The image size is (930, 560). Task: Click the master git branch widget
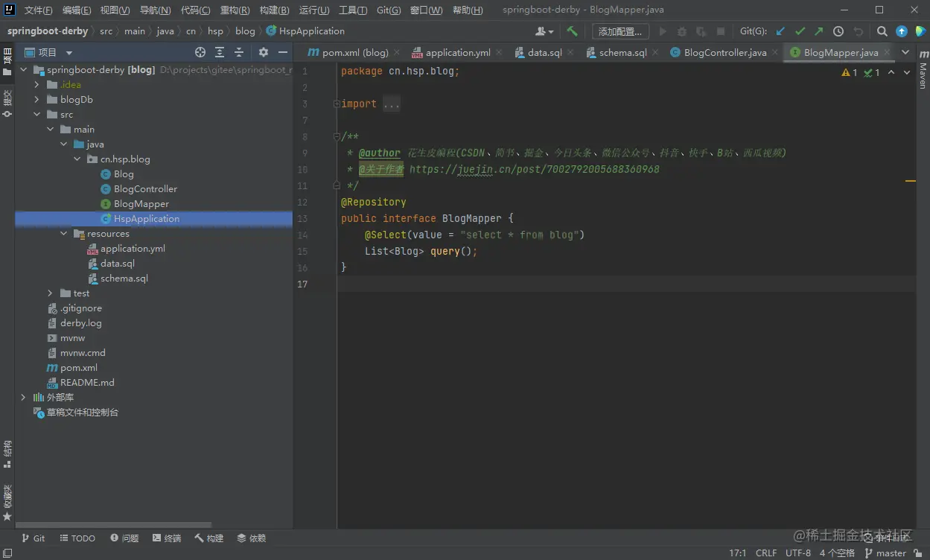pos(885,553)
